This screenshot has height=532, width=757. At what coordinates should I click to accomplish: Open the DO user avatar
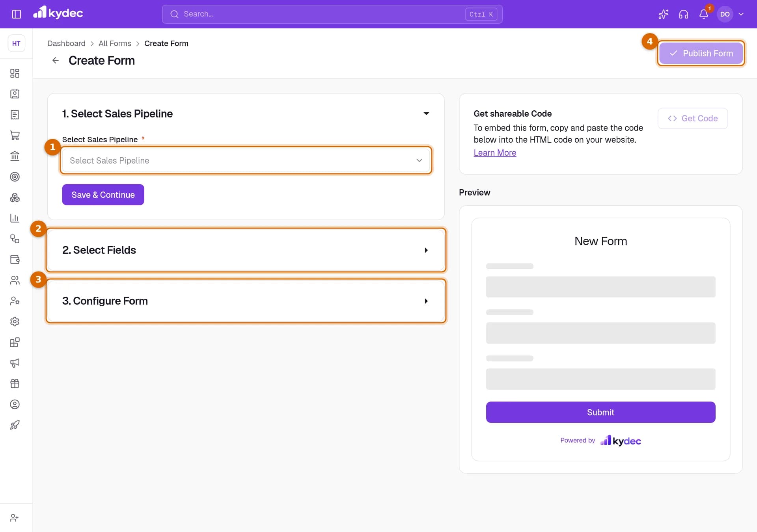coord(725,14)
